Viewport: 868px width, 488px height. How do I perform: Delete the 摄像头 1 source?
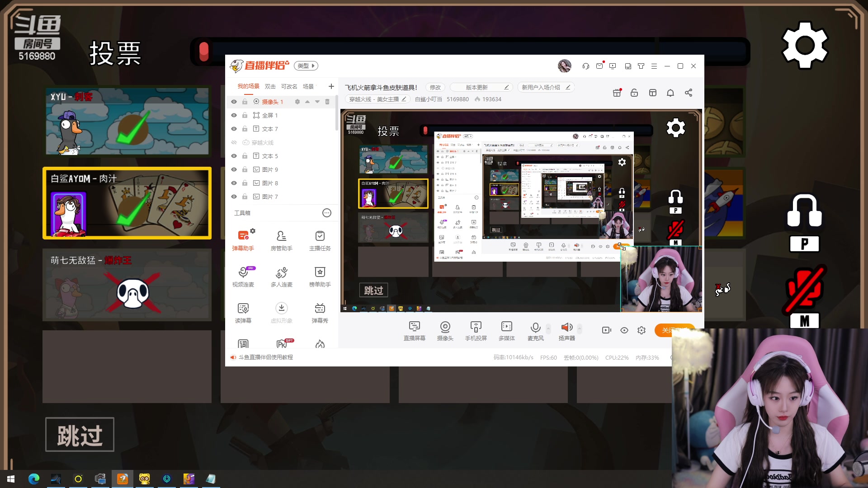point(327,102)
